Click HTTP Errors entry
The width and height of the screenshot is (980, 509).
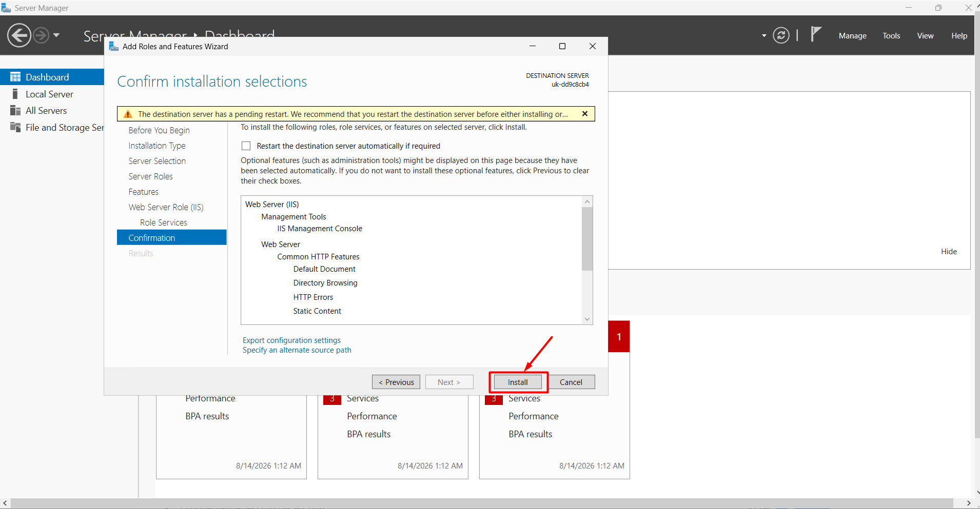tap(313, 297)
